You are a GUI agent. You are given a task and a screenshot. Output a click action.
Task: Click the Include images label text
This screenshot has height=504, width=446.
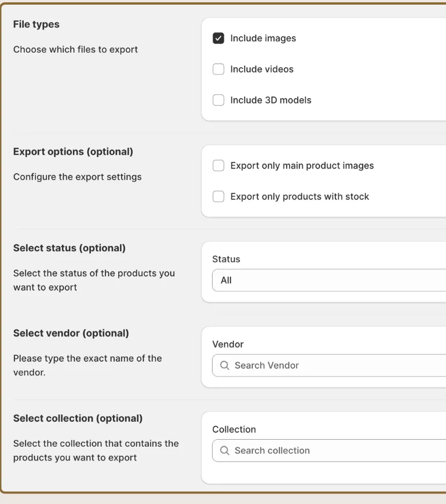263,38
